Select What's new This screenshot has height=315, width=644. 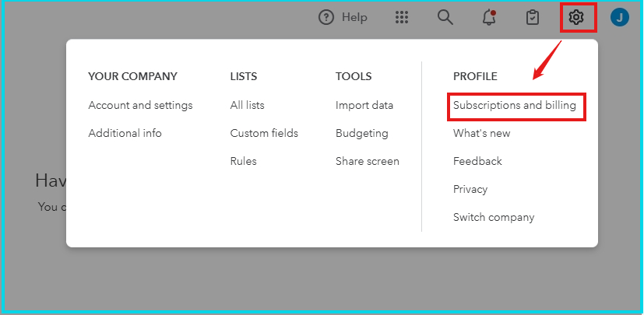(x=482, y=133)
